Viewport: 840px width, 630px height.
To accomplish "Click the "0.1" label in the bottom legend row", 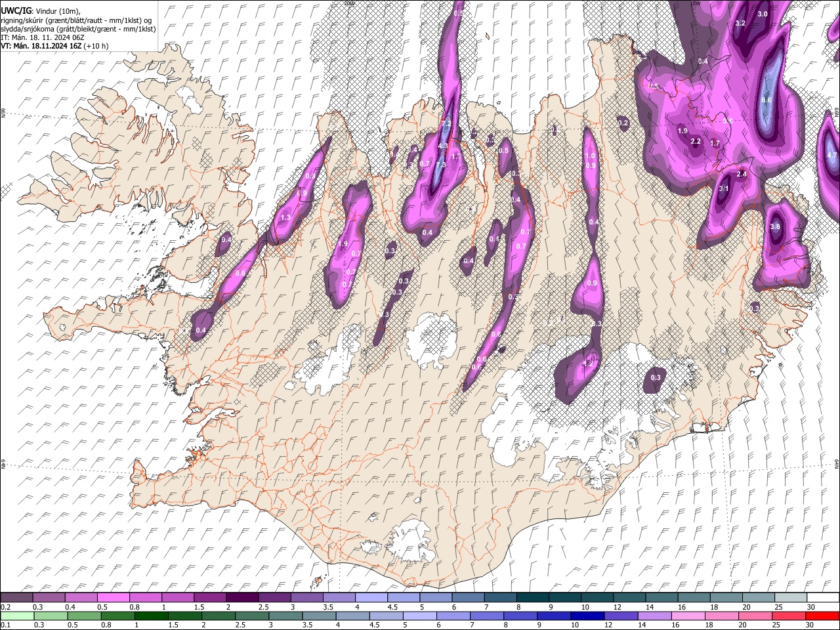I will tap(6, 625).
